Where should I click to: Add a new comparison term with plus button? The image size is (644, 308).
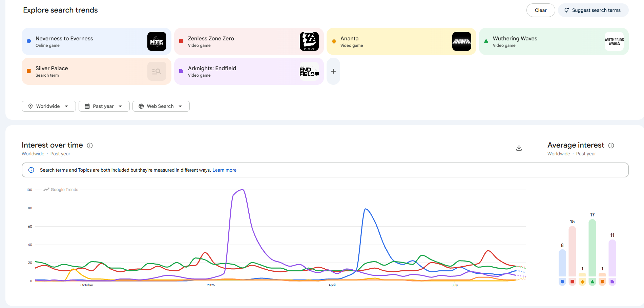coord(333,71)
